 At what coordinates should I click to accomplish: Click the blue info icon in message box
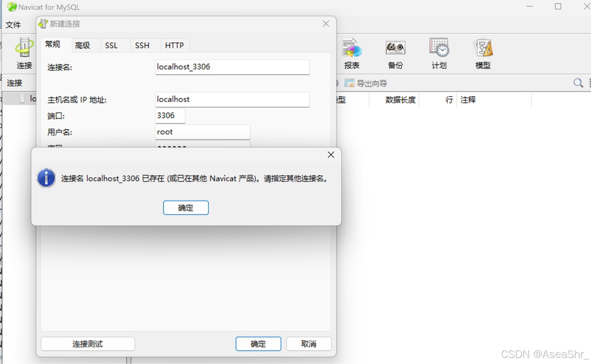coord(46,178)
